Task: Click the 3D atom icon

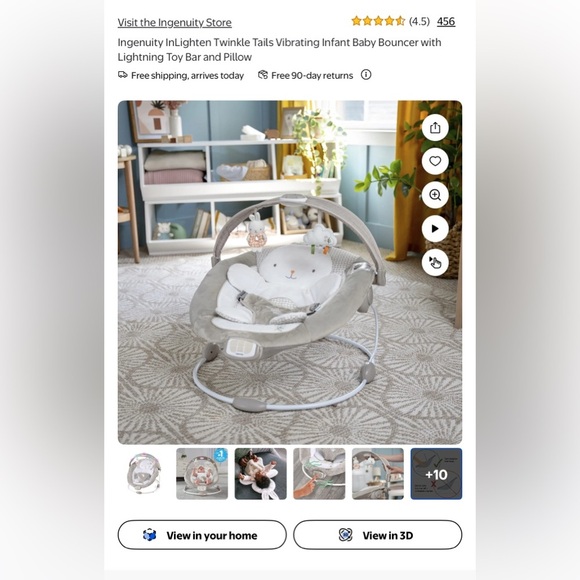Action: coord(345,535)
